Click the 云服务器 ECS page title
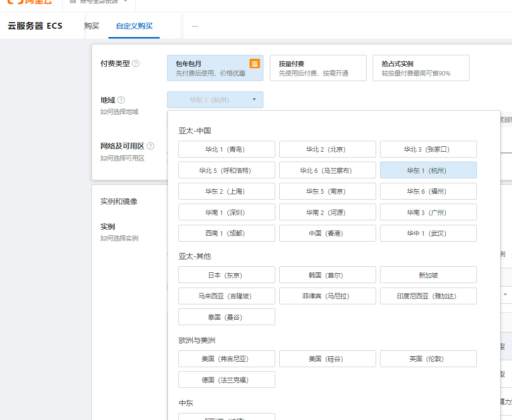This screenshot has width=512, height=420. (35, 26)
